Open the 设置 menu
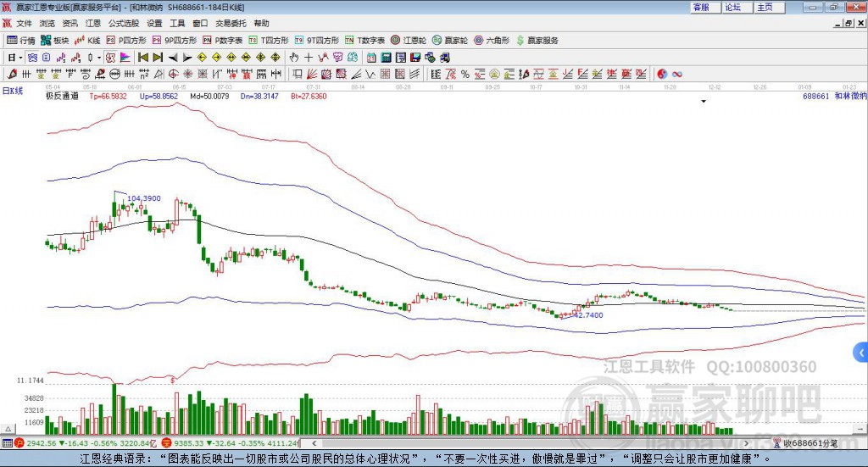Screen dimensions: 868x467 pyautogui.click(x=154, y=23)
